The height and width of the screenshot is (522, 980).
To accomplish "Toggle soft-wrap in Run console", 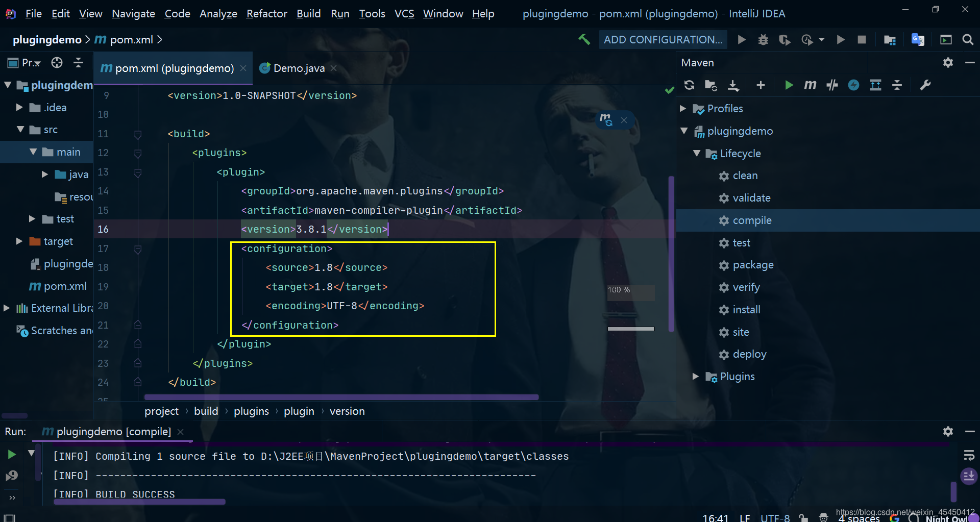I will [969, 455].
